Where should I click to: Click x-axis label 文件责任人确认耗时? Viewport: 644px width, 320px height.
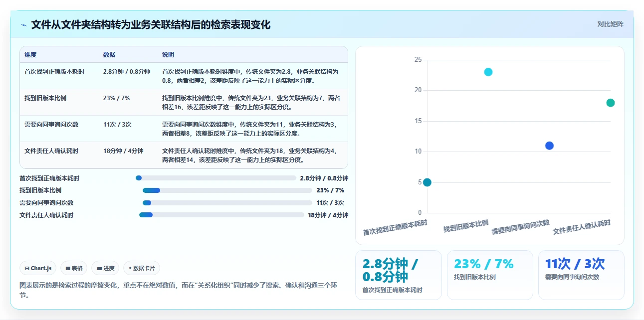[x=582, y=227]
